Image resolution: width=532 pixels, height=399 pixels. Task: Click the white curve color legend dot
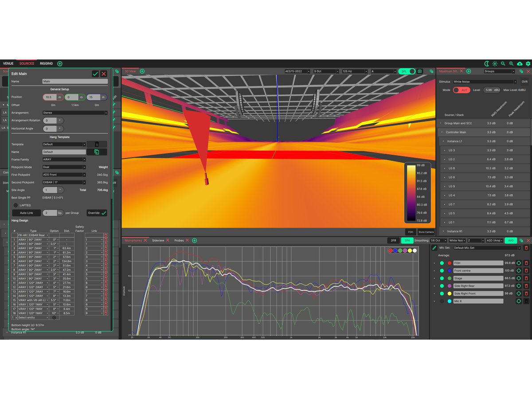click(415, 250)
